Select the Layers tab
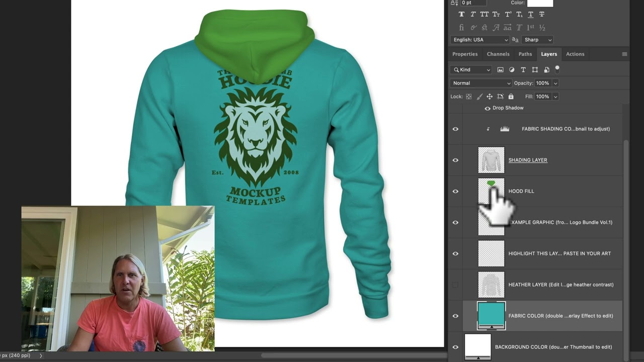644x362 pixels. (549, 54)
